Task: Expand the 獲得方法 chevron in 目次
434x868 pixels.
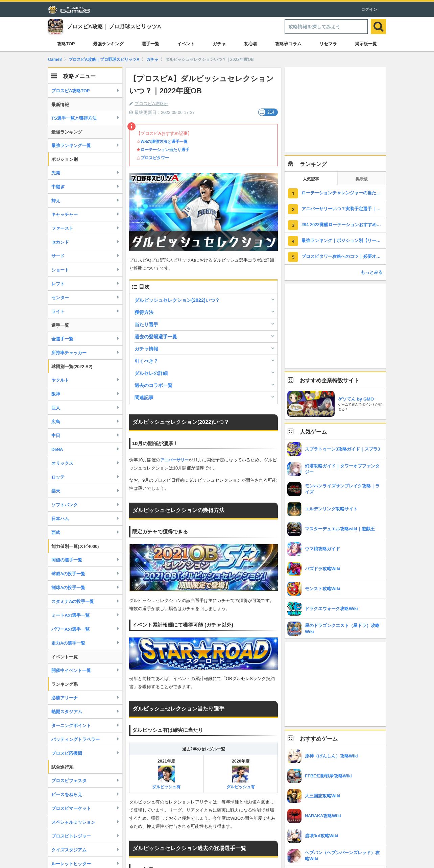Action: click(272, 312)
